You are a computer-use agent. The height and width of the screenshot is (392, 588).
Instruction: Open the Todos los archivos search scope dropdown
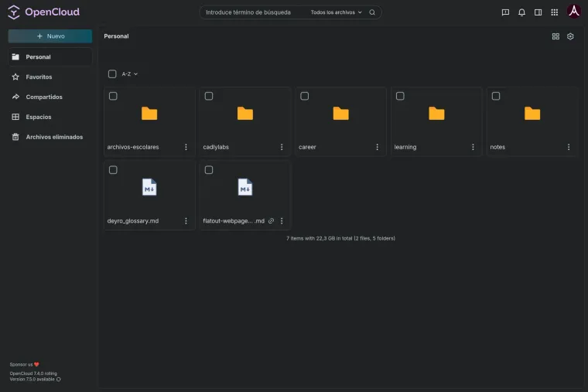(x=337, y=12)
